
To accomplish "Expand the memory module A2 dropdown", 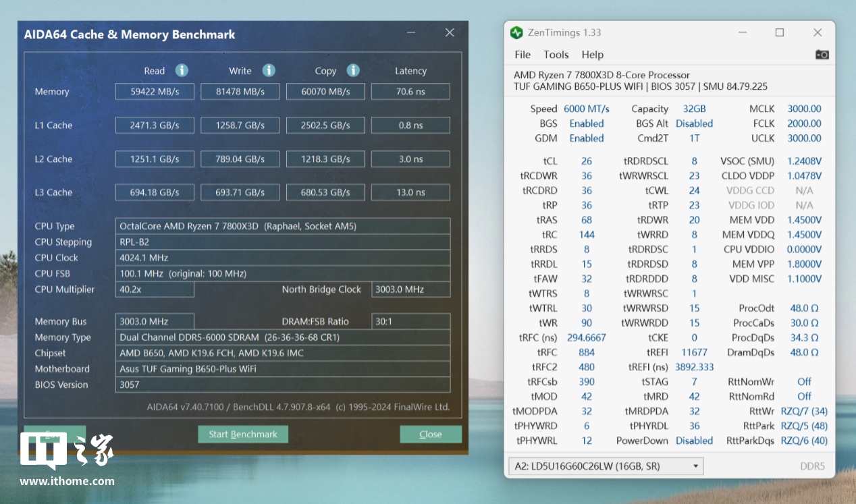I will click(695, 466).
